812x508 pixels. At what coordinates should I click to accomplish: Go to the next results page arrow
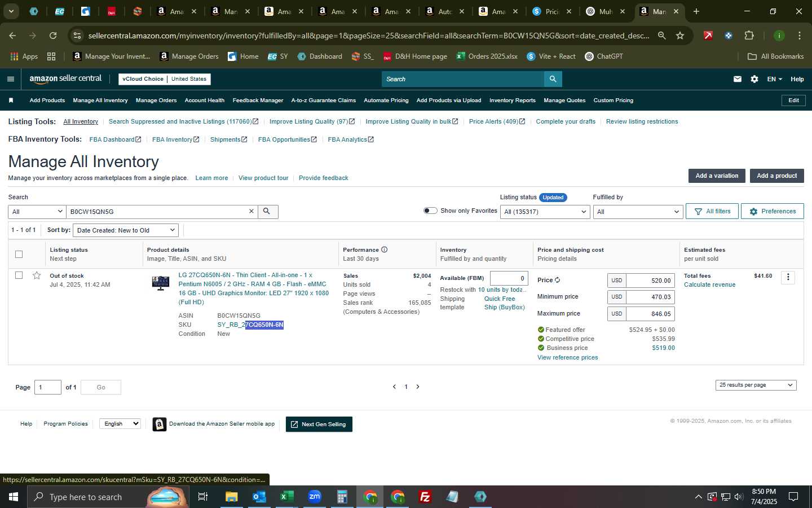coord(418,387)
